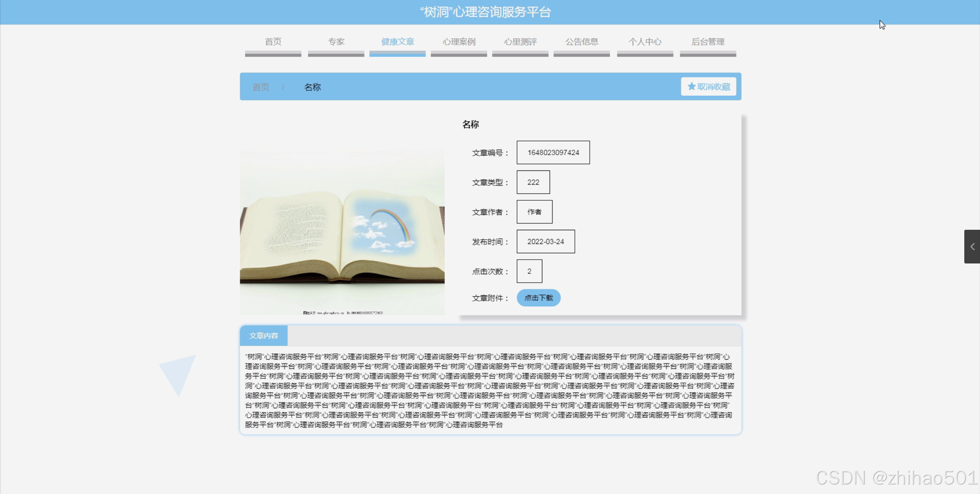This screenshot has height=494, width=980.
Task: Click the publish date 2022-03-24 box
Action: 545,242
